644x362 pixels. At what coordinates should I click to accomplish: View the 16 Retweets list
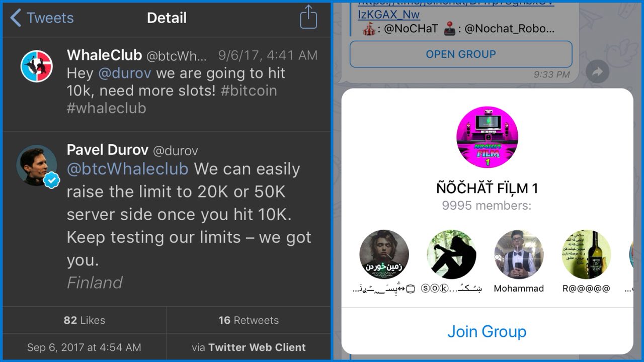coord(249,320)
